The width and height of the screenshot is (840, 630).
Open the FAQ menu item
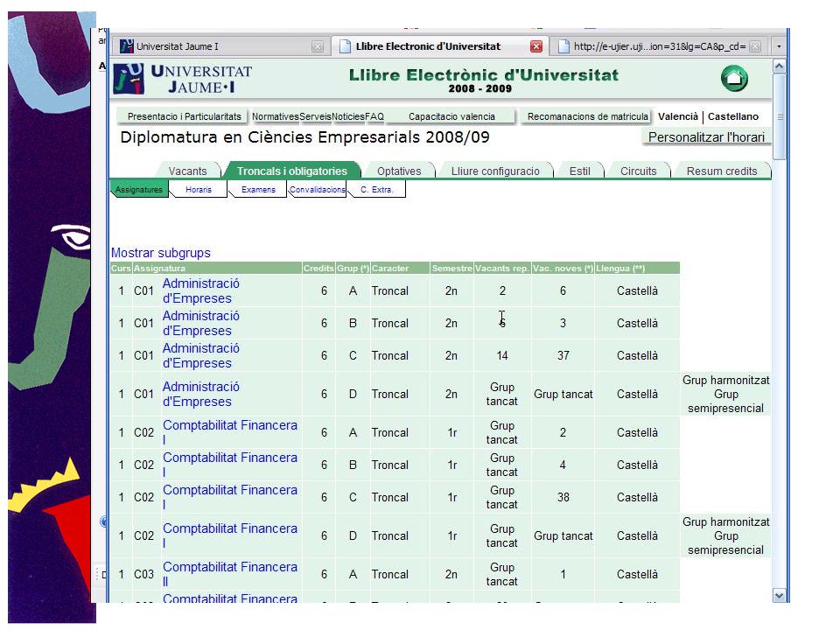click(x=374, y=116)
